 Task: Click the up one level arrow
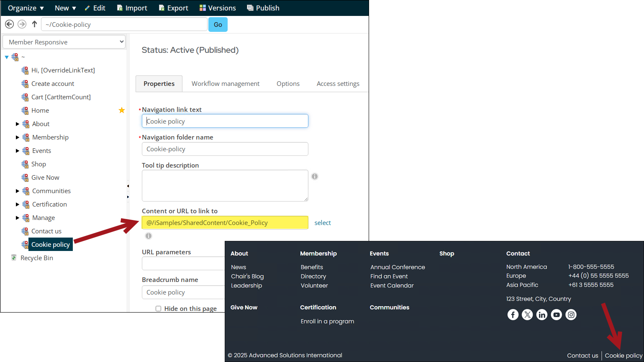click(x=34, y=24)
